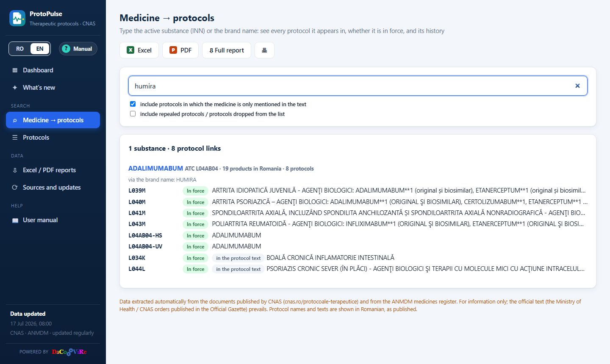Go to Protocols in the sidebar
The image size is (610, 364).
[53, 138]
